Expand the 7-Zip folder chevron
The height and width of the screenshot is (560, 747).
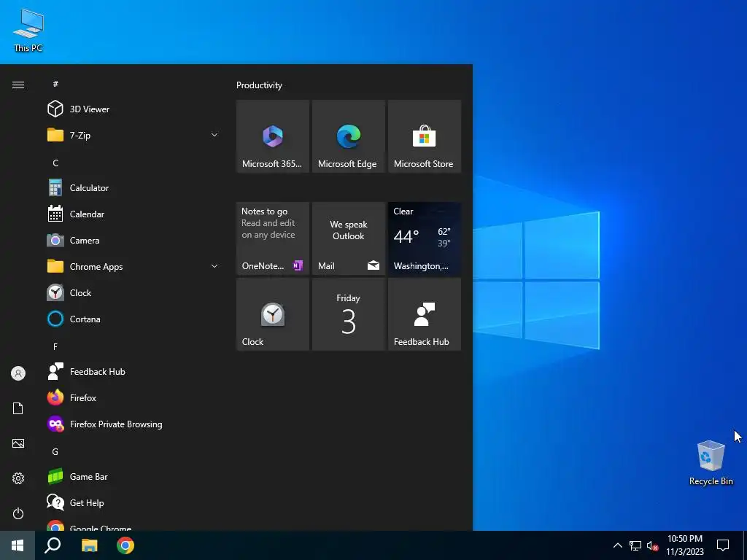214,135
